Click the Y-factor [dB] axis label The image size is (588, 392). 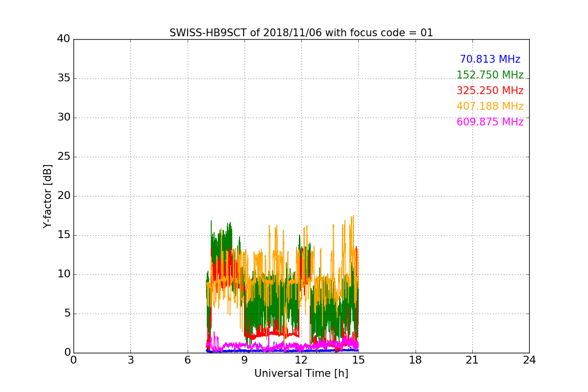coord(48,196)
